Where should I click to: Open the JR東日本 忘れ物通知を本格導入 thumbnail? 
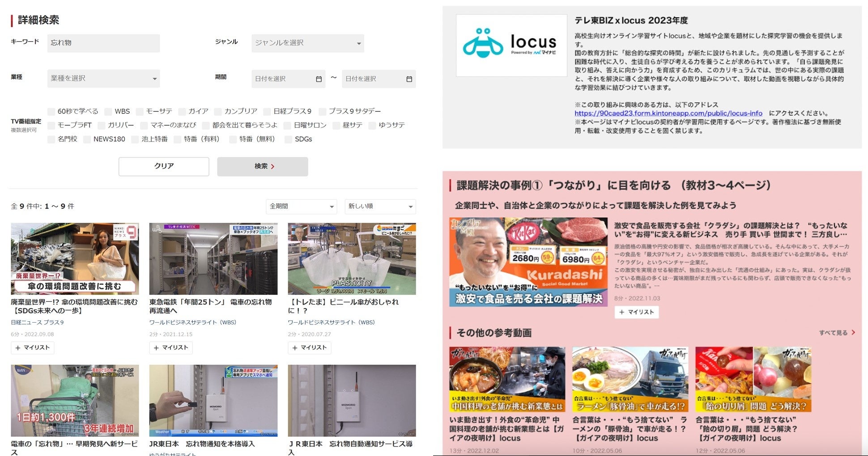tap(213, 401)
